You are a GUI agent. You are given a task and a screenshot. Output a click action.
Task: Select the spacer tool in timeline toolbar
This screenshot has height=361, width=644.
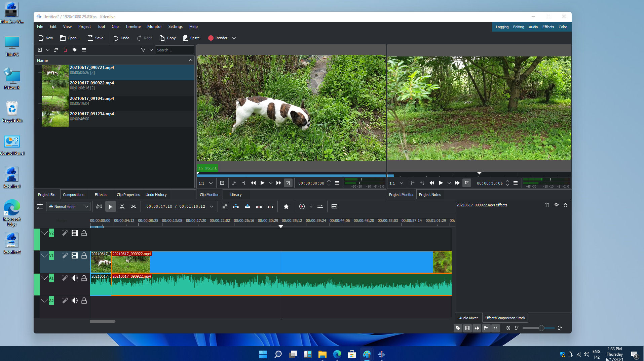[x=134, y=206]
